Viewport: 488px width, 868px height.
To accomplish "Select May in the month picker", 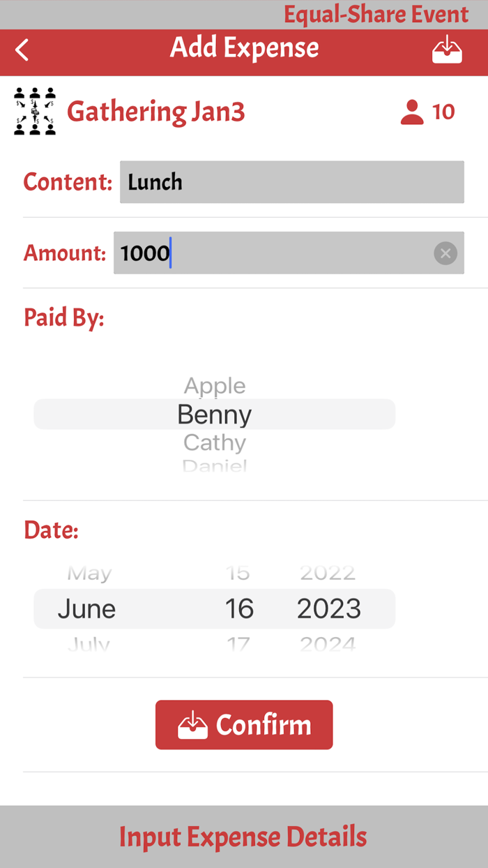I will (89, 572).
